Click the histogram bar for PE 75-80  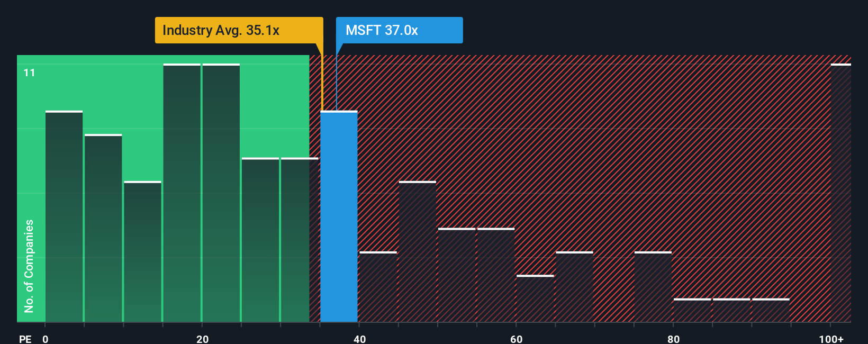(x=653, y=287)
